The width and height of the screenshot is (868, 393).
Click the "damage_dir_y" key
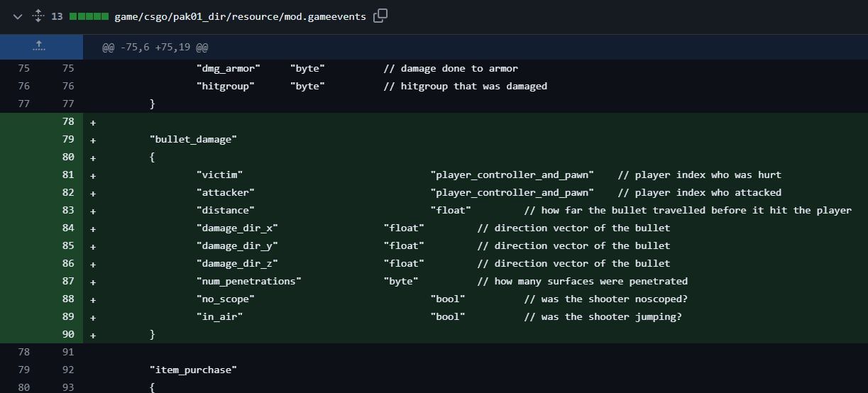coord(237,245)
